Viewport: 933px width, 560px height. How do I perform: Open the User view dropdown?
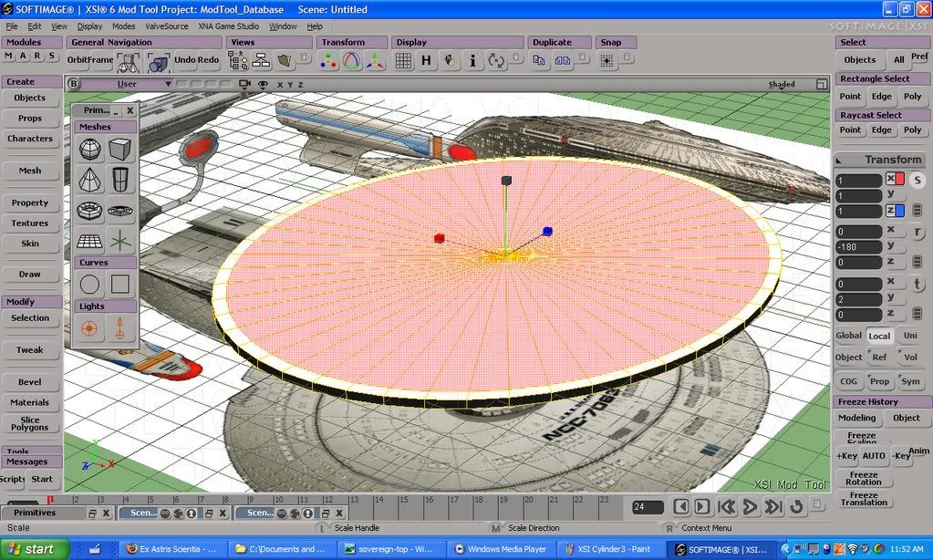click(127, 84)
